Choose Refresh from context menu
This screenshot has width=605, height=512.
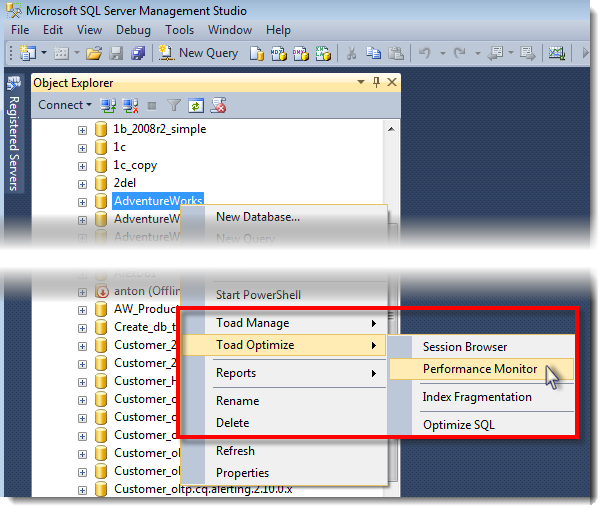284,451
